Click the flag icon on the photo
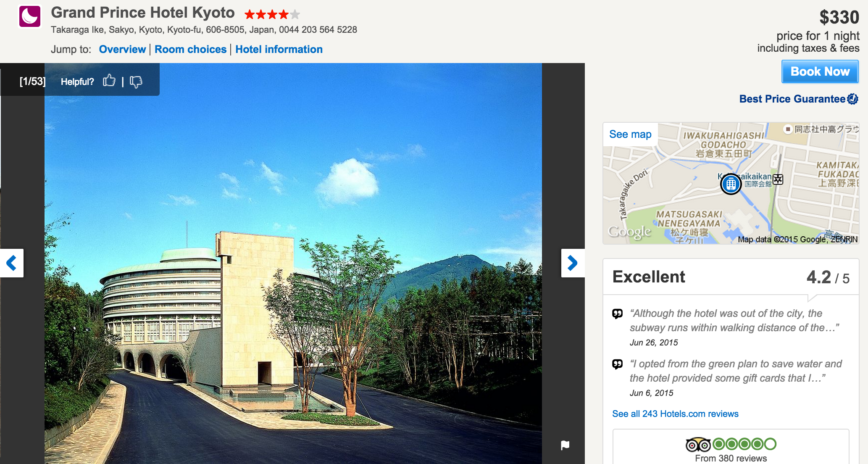The height and width of the screenshot is (464, 868). [x=565, y=445]
